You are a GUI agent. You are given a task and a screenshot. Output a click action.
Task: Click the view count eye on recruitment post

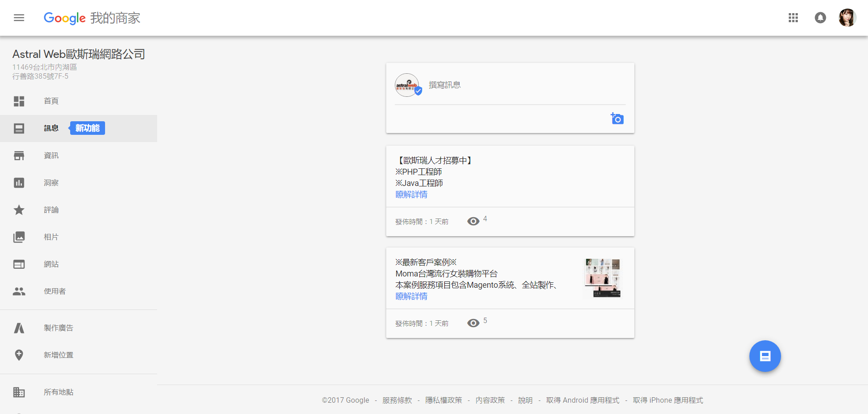tap(473, 221)
